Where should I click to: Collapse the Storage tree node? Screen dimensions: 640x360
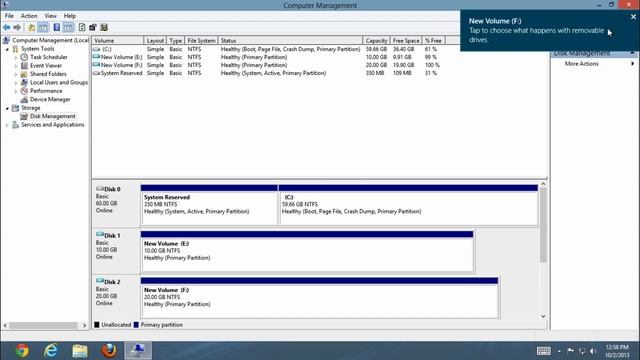coord(7,108)
